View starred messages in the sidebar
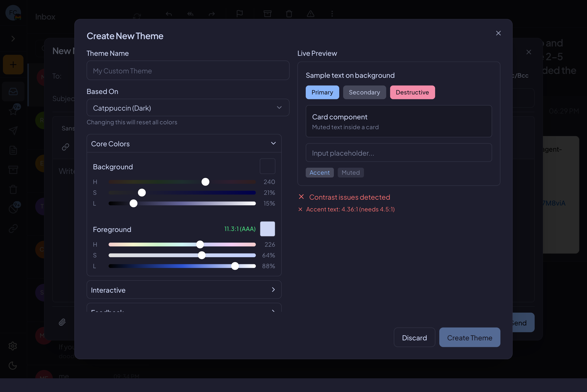The image size is (587, 392). coord(13,111)
